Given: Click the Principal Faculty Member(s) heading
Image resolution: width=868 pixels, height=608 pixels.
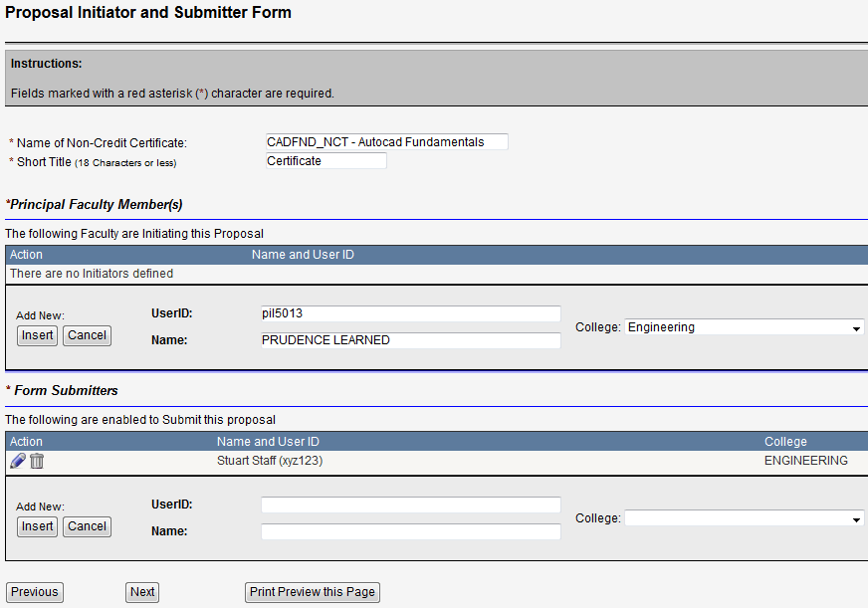Looking at the screenshot, I should tap(95, 204).
